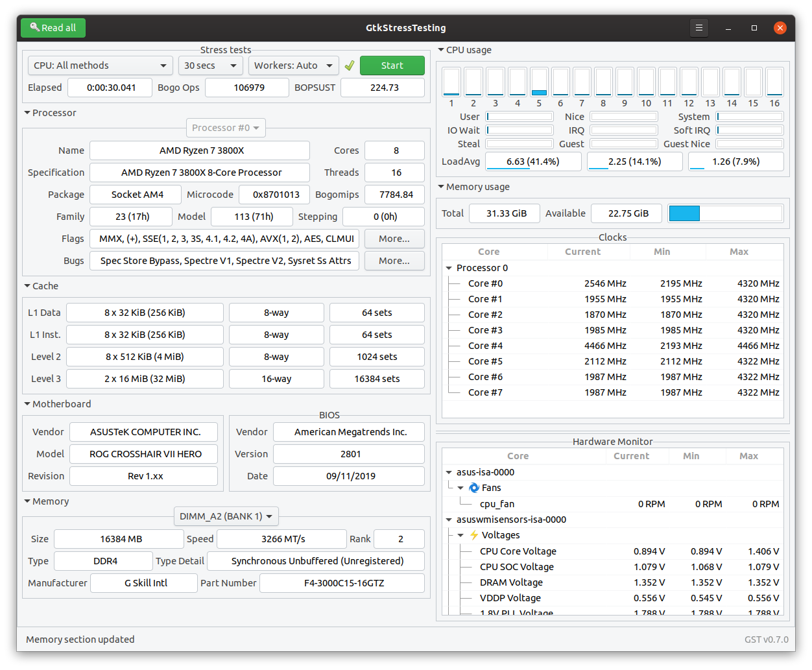Select the CPU SOC Voltage row

click(x=613, y=567)
